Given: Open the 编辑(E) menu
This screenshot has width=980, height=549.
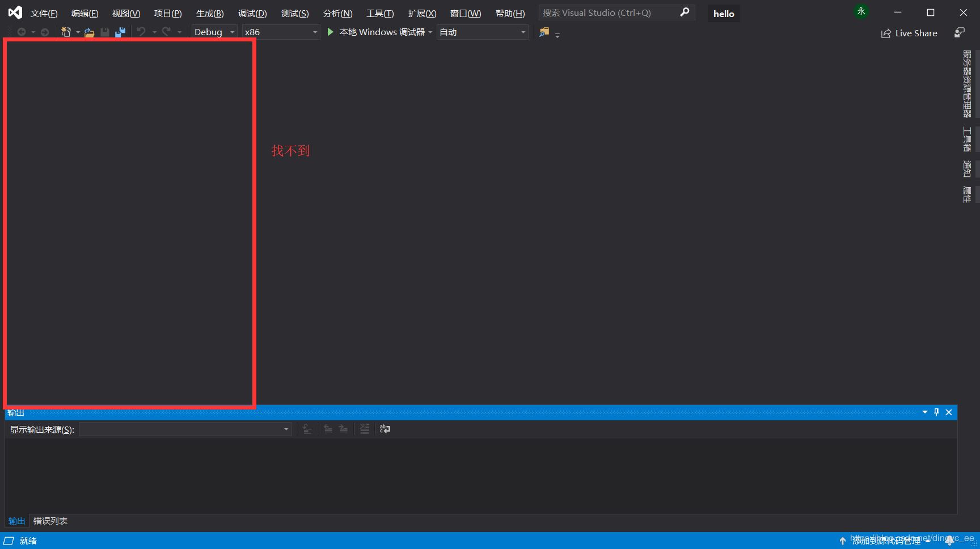Looking at the screenshot, I should click(85, 13).
